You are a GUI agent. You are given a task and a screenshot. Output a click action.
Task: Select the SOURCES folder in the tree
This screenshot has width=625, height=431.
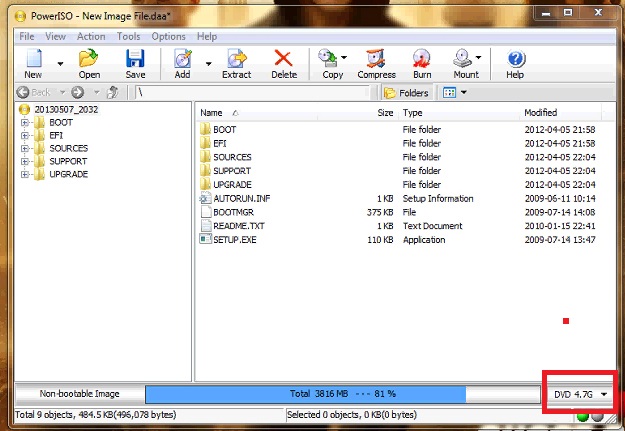tap(69, 148)
